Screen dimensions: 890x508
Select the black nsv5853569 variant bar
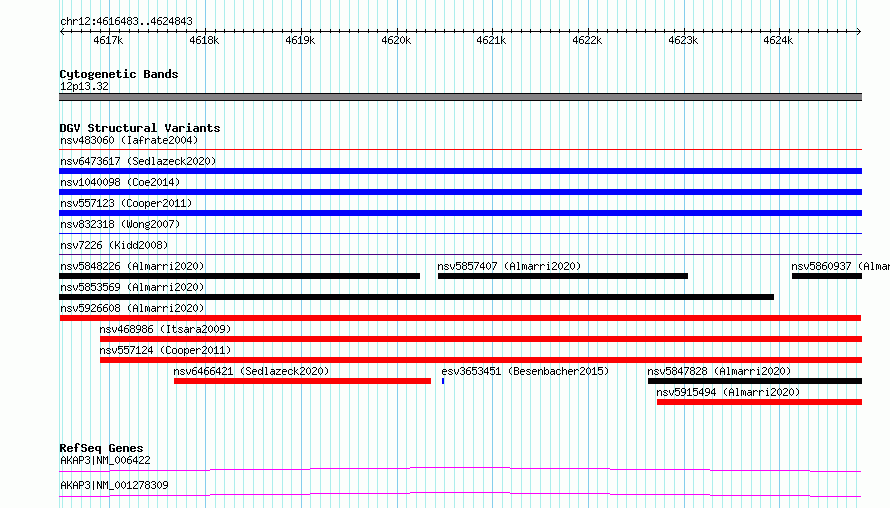click(417, 297)
